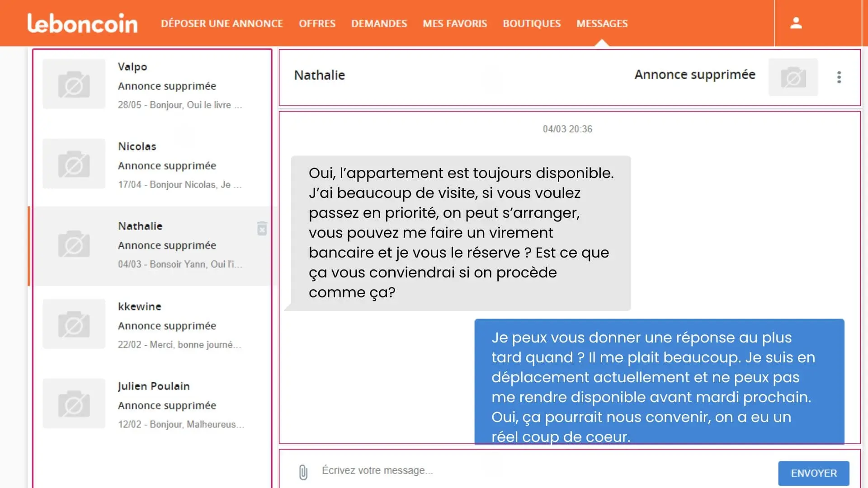Open the user account profile icon
This screenshot has height=488, width=868.
[796, 23]
